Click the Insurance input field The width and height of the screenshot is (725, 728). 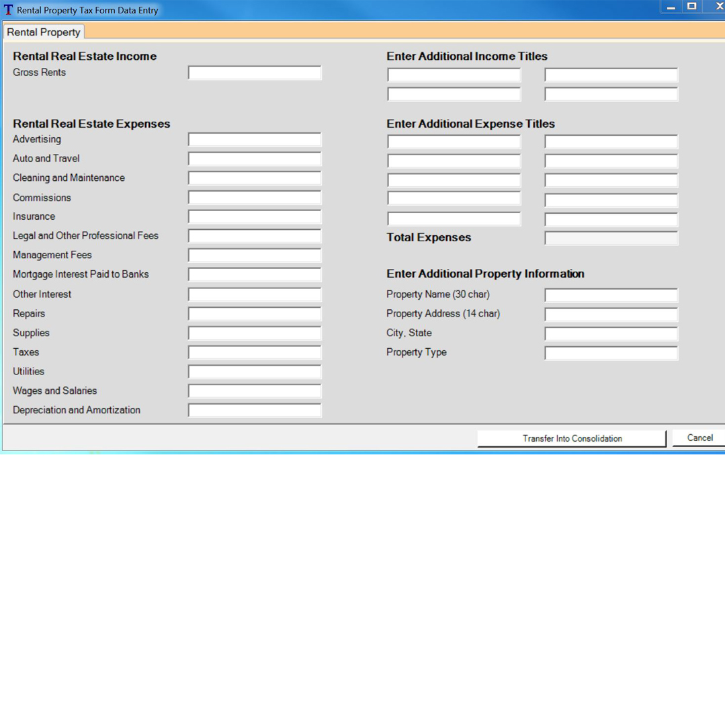point(254,216)
